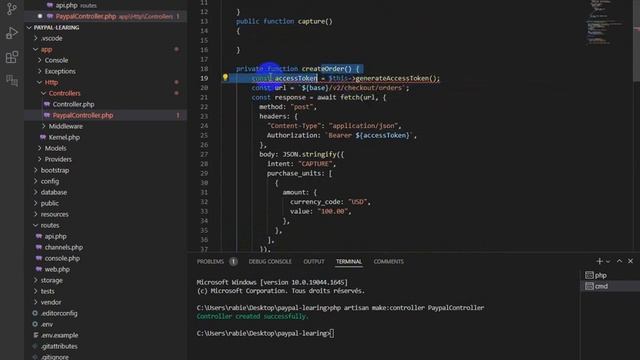Switch to the TERMINAL tab
The width and height of the screenshot is (640, 360).
349,262
